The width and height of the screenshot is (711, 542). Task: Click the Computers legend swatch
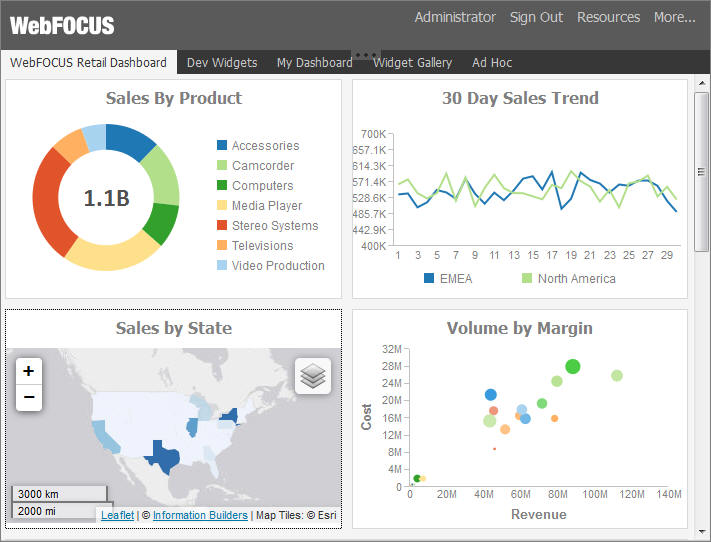tap(222, 185)
